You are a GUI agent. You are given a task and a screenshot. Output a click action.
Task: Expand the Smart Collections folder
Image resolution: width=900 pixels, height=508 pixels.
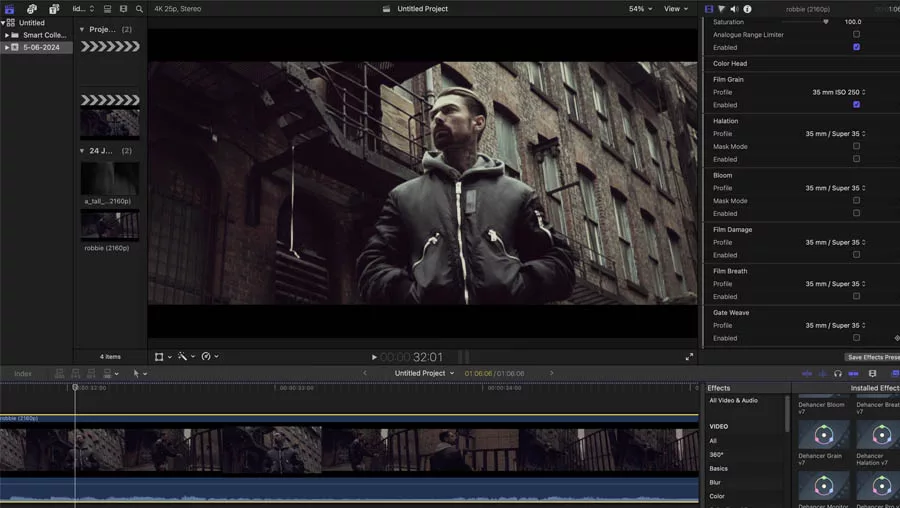[7, 35]
